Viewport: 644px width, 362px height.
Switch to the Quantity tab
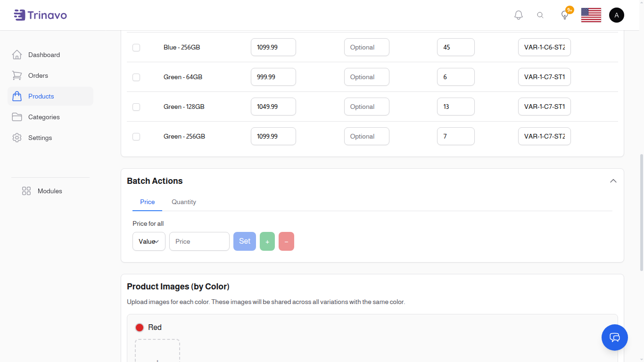(183, 202)
